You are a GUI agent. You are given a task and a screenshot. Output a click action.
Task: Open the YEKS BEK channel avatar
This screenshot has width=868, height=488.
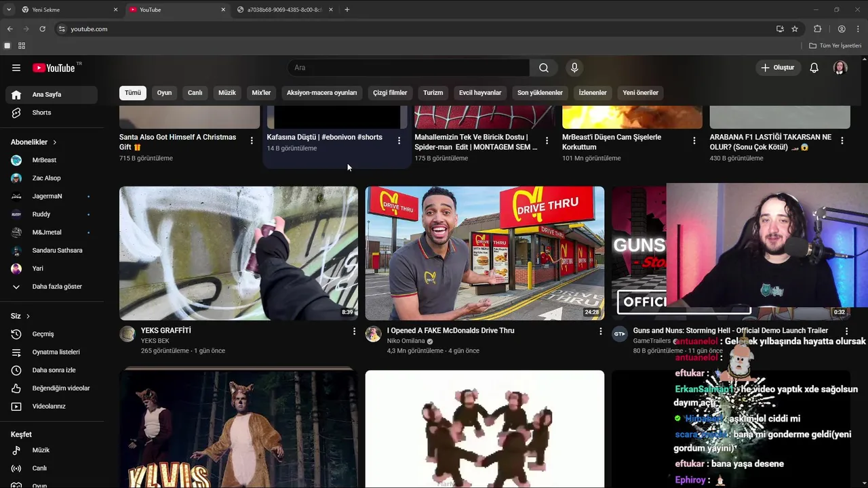click(127, 333)
